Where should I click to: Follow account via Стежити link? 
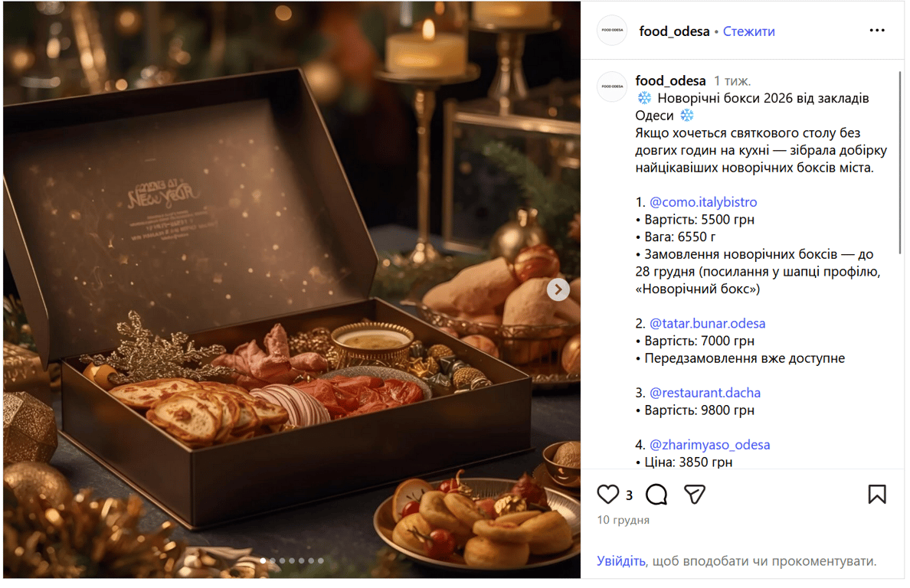point(748,31)
